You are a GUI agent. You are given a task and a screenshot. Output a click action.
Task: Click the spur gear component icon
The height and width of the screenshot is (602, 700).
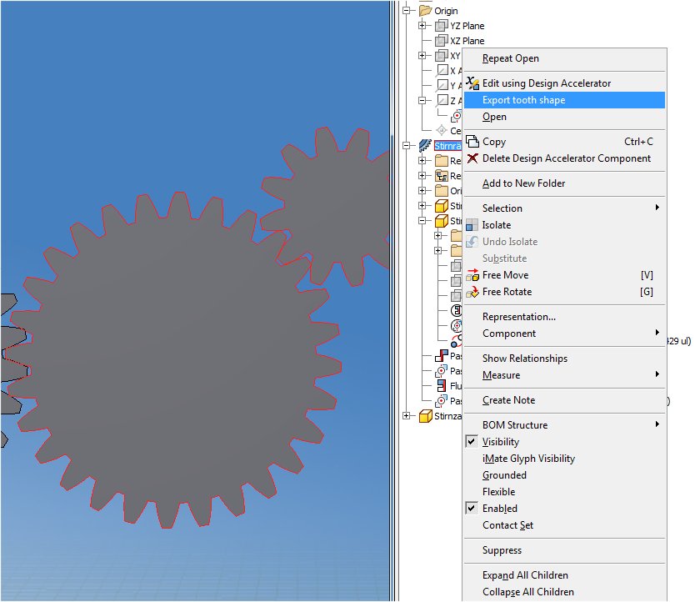(x=426, y=145)
